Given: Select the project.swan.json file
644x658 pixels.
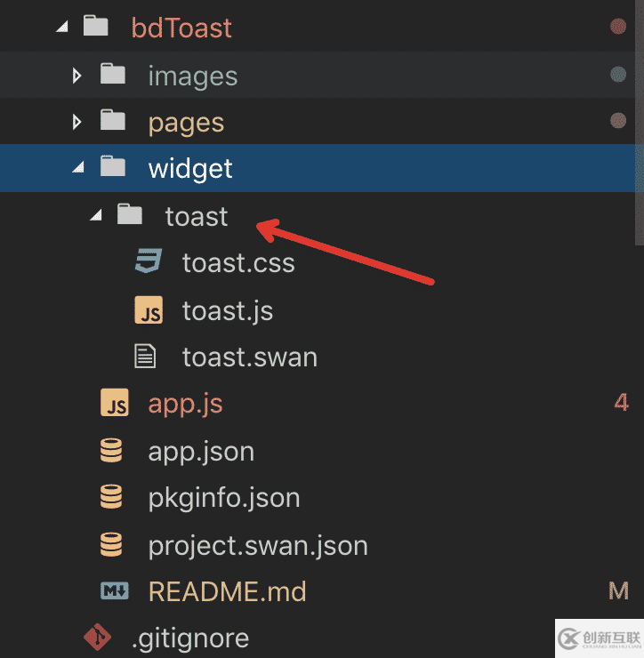Looking at the screenshot, I should coord(258,545).
